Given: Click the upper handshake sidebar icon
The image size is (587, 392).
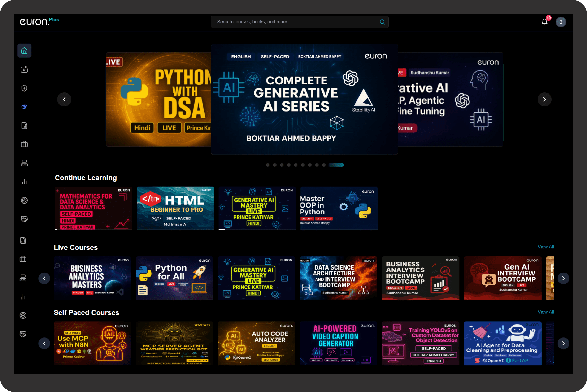Looking at the screenshot, I should pos(24,219).
